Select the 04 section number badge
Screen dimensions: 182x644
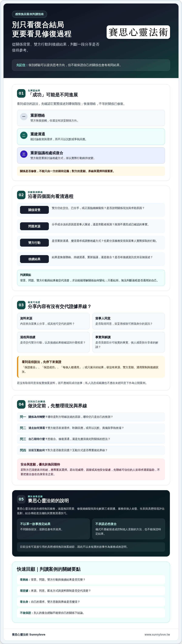[x=21, y=404]
